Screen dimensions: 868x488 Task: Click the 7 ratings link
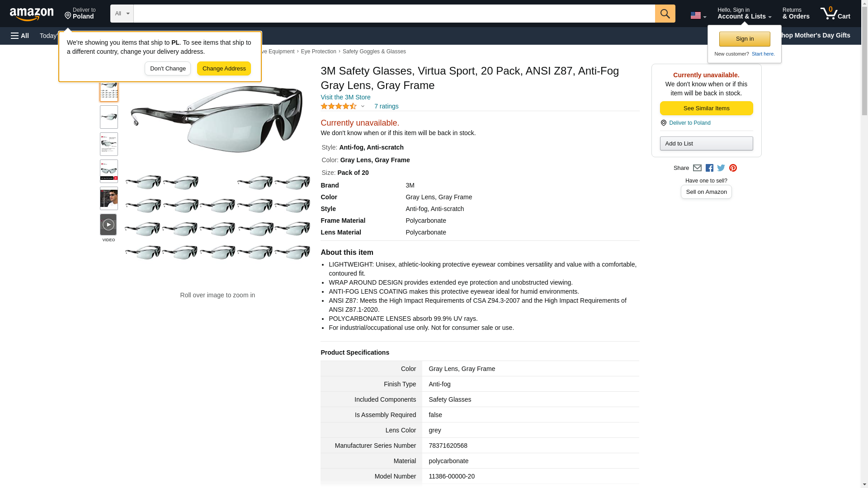(x=386, y=106)
